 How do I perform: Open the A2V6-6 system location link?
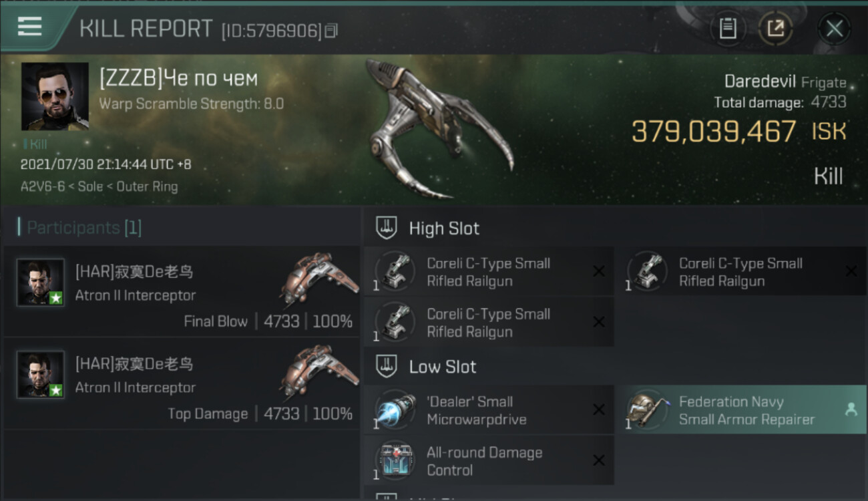coord(43,187)
